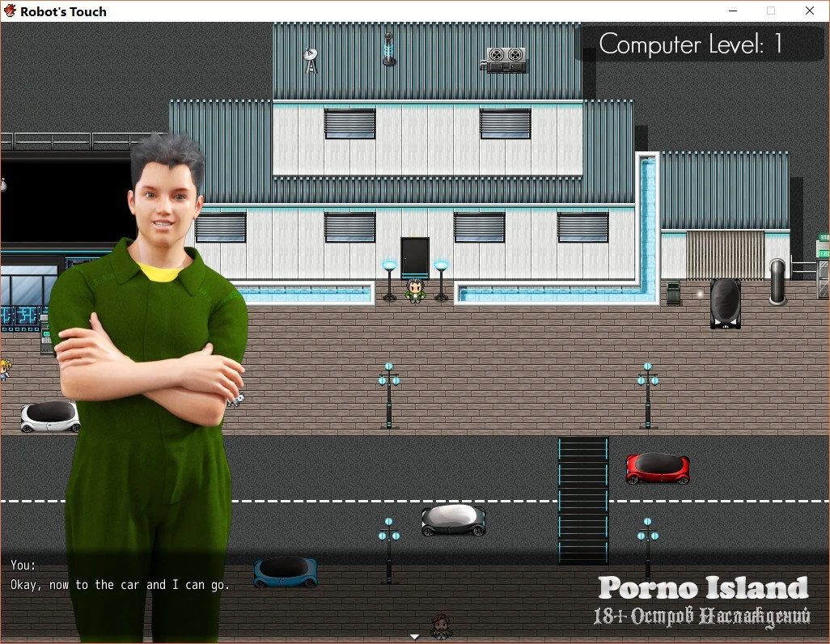830x644 pixels.
Task: Click the silver car driving on the road
Action: click(x=453, y=520)
